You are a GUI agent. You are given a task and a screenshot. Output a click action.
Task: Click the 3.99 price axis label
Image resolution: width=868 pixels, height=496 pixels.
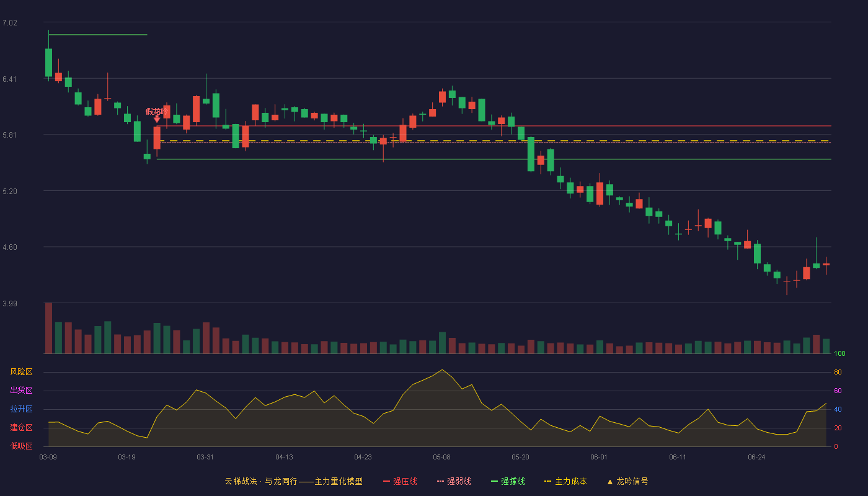coord(10,304)
